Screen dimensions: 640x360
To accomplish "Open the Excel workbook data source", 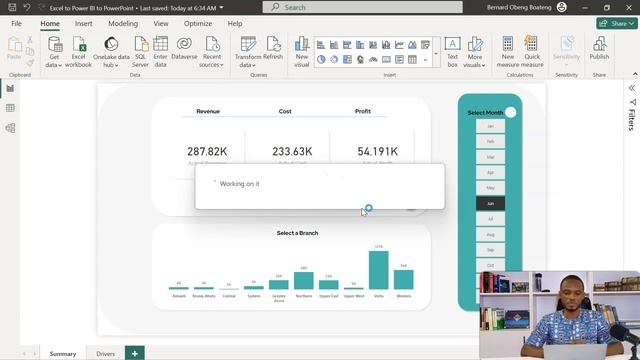I will (78, 51).
